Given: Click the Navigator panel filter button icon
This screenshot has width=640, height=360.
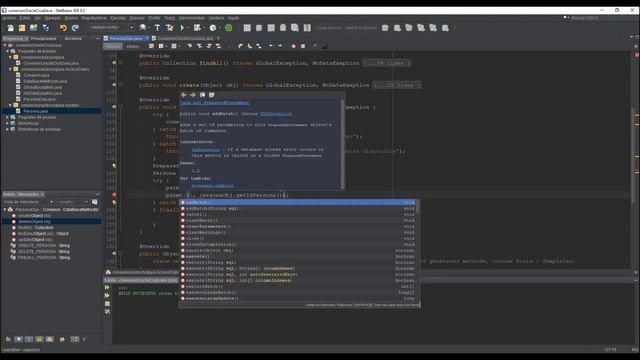Looking at the screenshot, I should 95,202.
